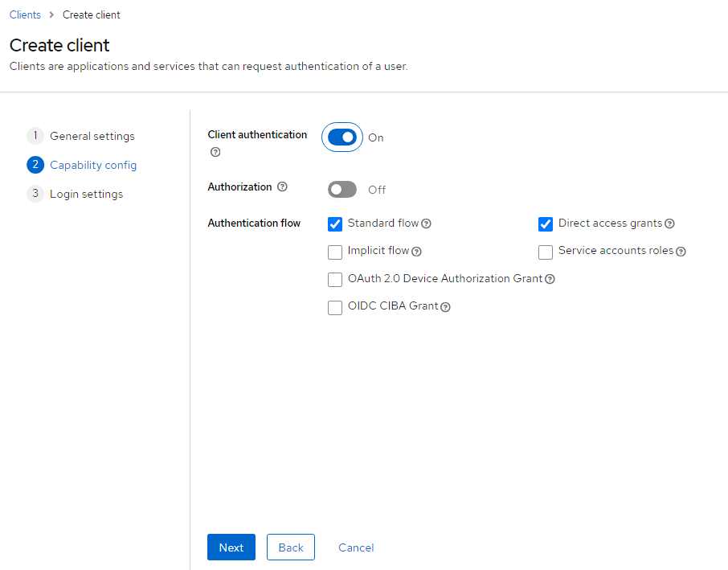Disable Direct access grants
728x570 pixels.
coord(546,223)
